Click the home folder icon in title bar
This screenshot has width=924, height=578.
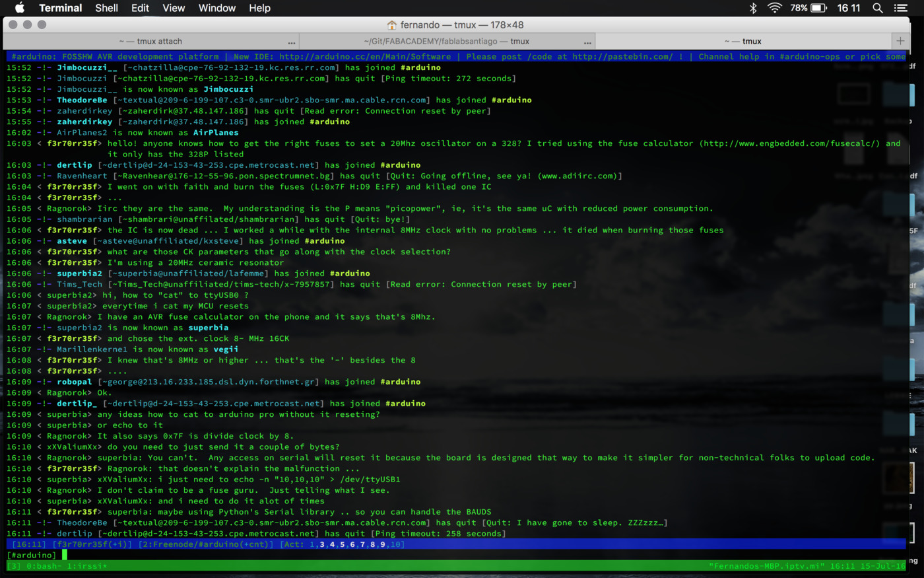click(x=392, y=25)
